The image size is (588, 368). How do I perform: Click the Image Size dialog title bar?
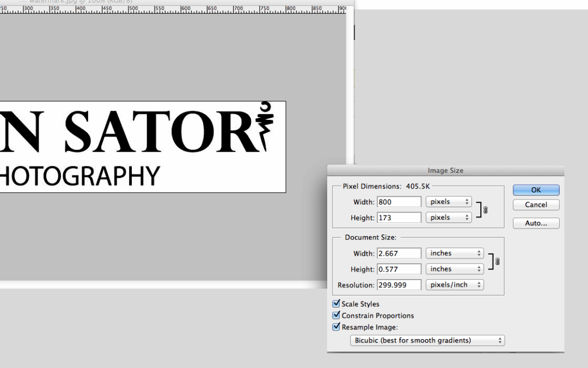[x=445, y=171]
